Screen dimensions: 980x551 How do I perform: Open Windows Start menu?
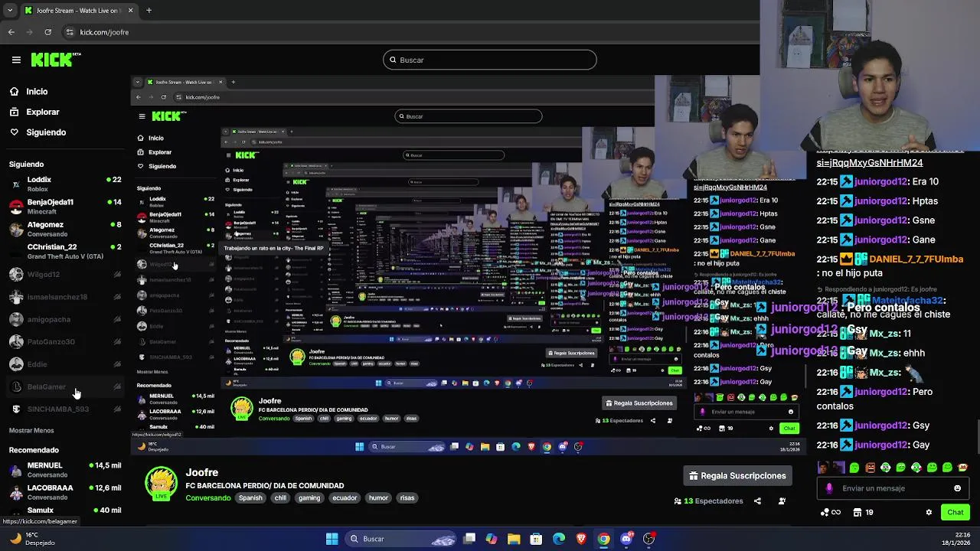click(332, 539)
